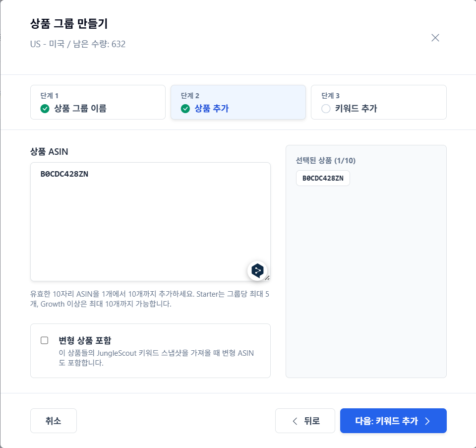Focus the 상품 ASIN text area
The height and width of the screenshot is (448, 476).
click(150, 222)
